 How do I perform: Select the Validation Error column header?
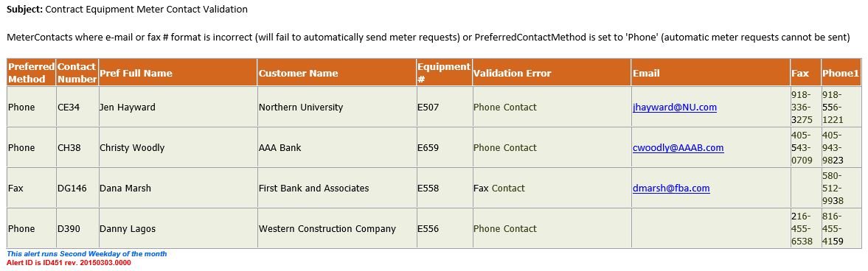tap(552, 73)
